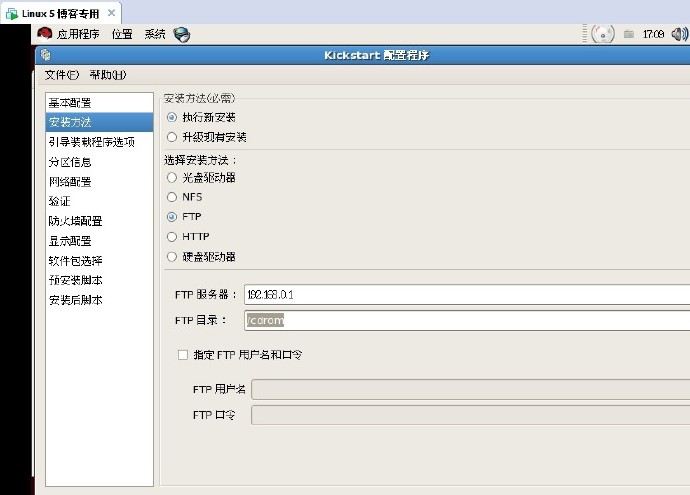Click the FTP 目录 input field

(467, 320)
